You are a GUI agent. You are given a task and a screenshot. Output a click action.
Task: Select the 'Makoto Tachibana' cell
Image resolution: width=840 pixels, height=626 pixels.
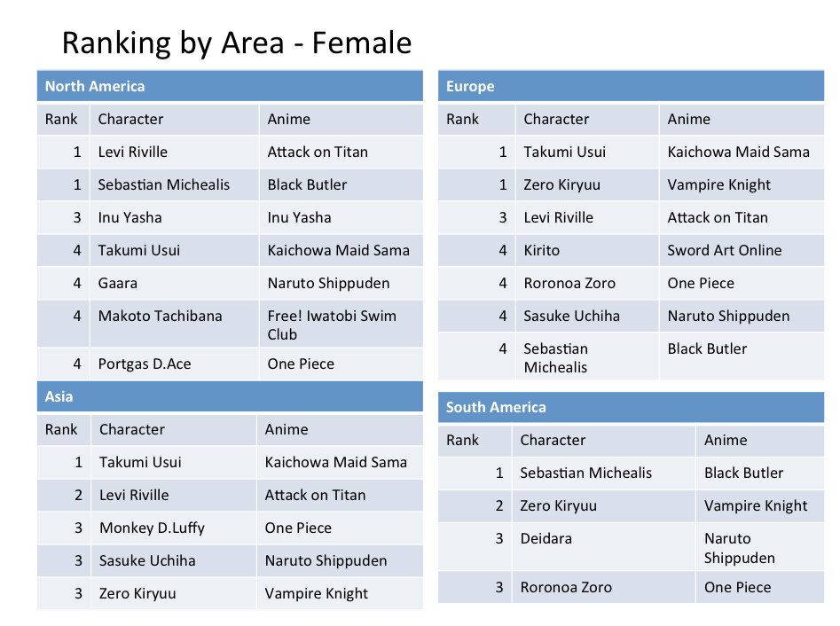coord(161,316)
